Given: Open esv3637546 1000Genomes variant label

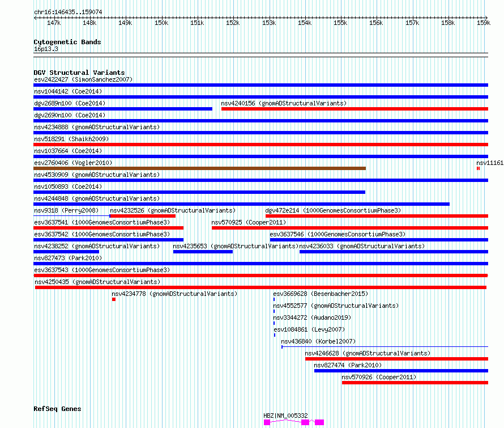Looking at the screenshot, I should pyautogui.click(x=338, y=234).
